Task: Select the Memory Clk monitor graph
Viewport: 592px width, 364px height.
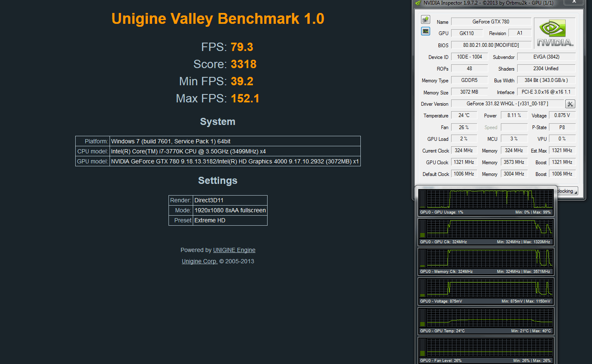Action: pos(486,261)
